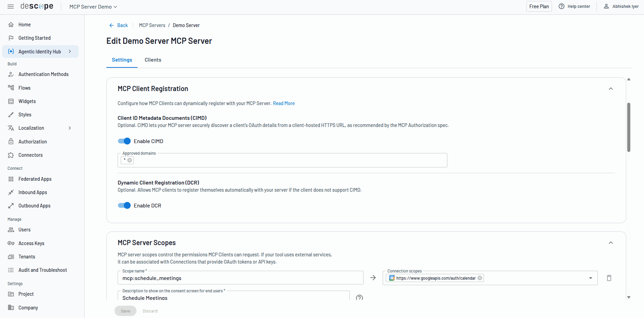Select Flows in the sidebar

[25, 88]
